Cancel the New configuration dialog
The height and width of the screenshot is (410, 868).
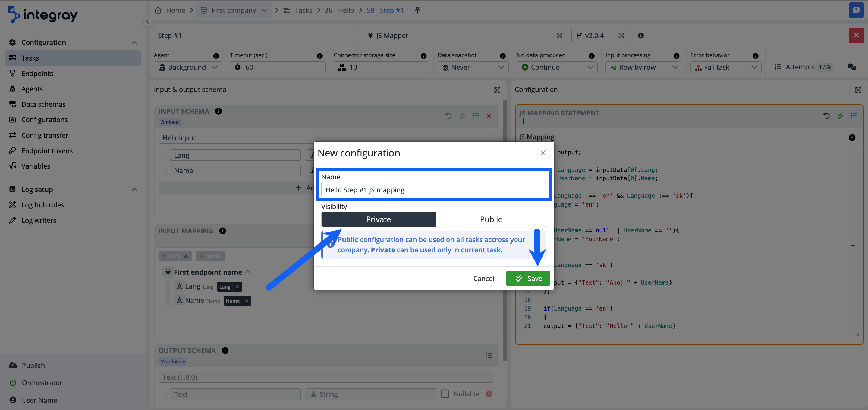click(x=483, y=278)
